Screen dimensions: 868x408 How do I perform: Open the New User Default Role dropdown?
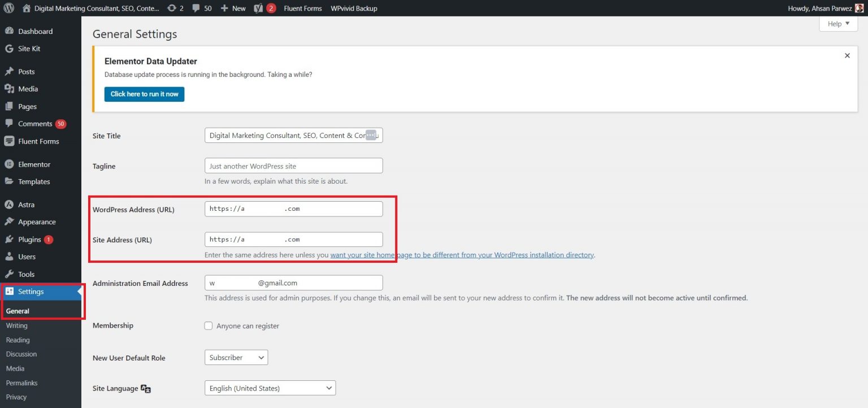pos(236,357)
